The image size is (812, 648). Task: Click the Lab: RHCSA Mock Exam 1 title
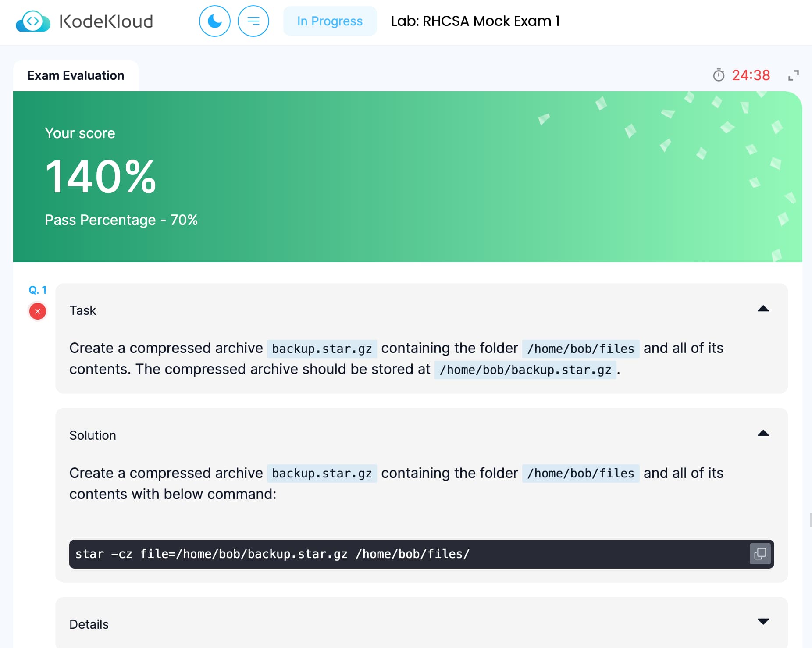point(475,21)
